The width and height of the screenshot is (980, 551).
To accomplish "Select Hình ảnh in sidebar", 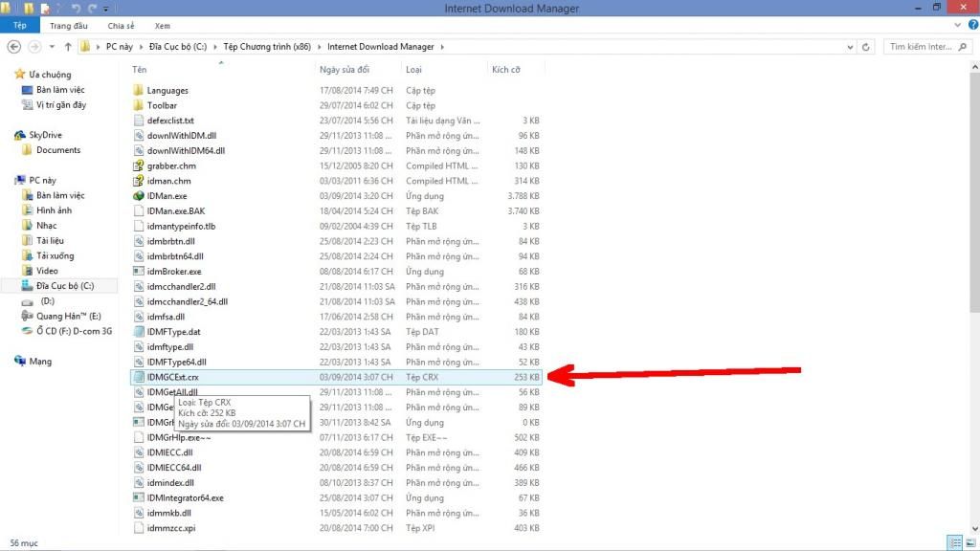I will coord(47,210).
